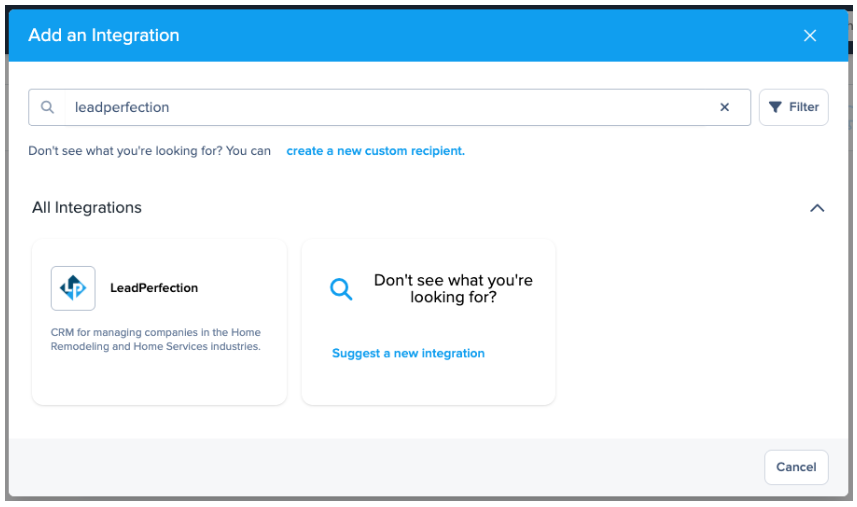Click the Filter text label
The image size is (857, 507).
(804, 107)
